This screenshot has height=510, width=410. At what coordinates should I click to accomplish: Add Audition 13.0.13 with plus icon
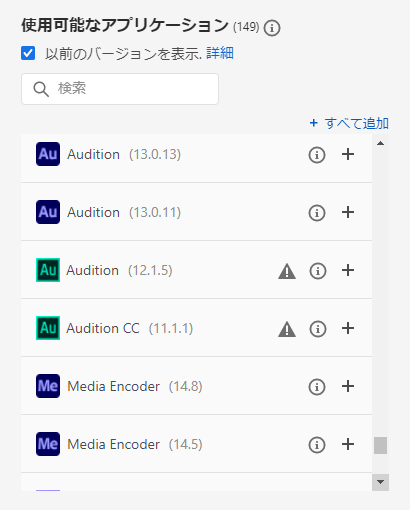348,154
